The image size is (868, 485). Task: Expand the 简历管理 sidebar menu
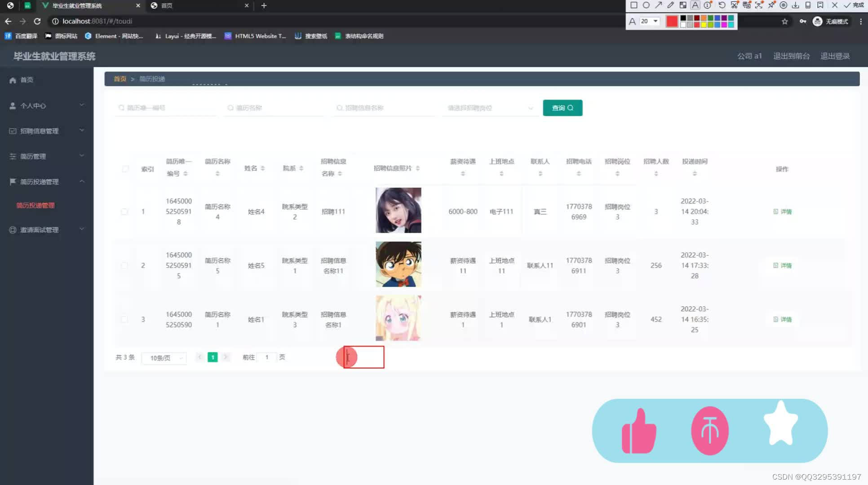[47, 156]
